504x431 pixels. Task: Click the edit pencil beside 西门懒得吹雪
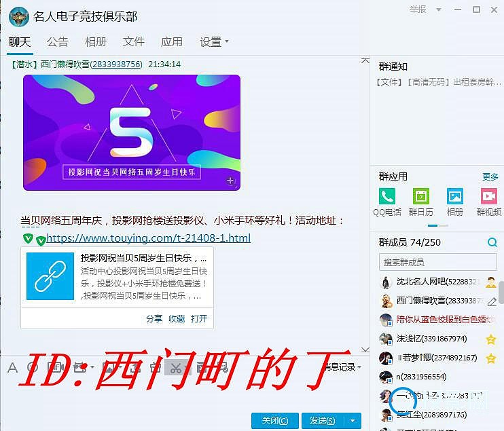pyautogui.click(x=492, y=301)
